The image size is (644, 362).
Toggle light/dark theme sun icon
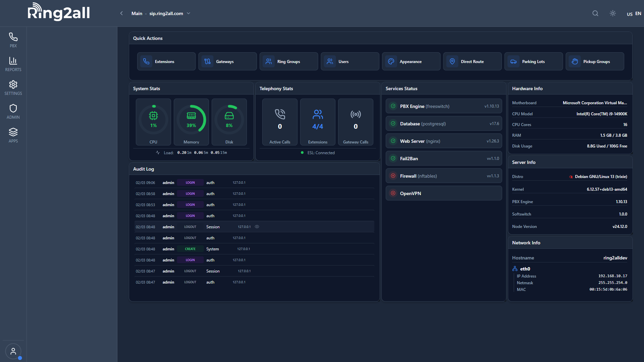point(613,13)
